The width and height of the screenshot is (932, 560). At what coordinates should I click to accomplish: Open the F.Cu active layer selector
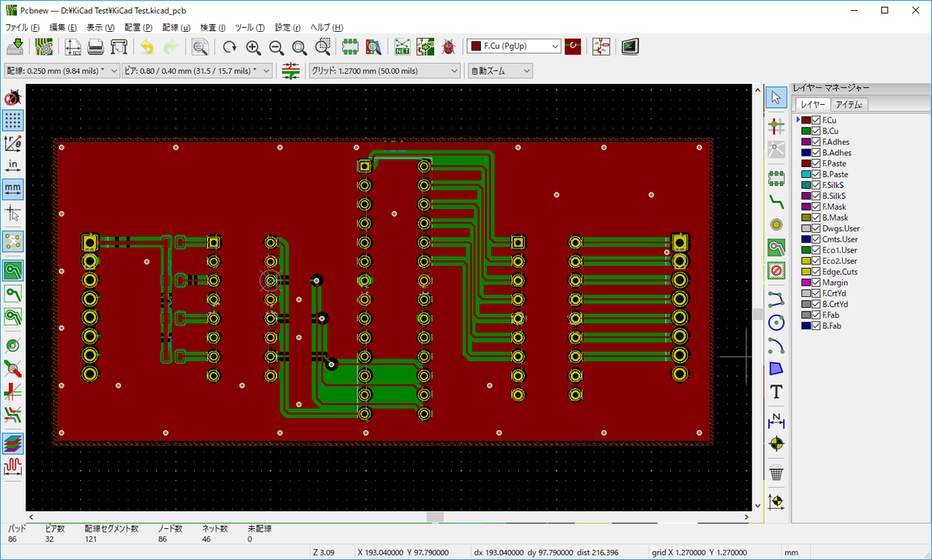click(x=514, y=47)
